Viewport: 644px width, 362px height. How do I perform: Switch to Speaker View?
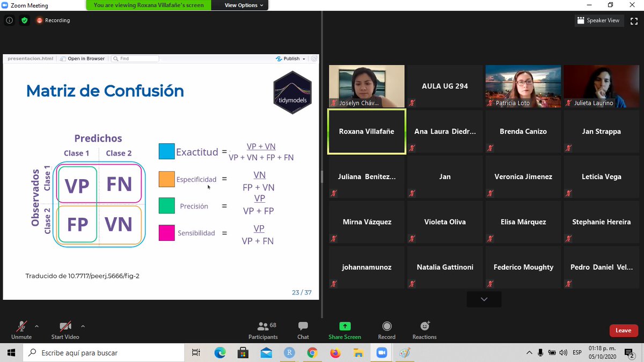point(598,20)
